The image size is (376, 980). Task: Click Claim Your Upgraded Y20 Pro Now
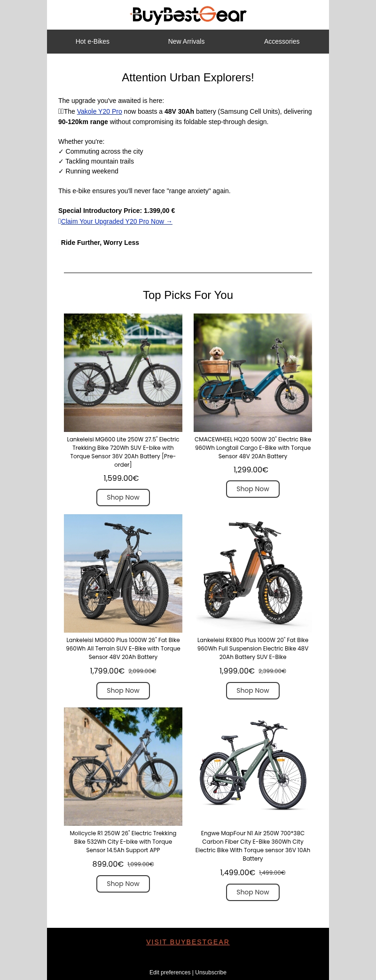116,221
